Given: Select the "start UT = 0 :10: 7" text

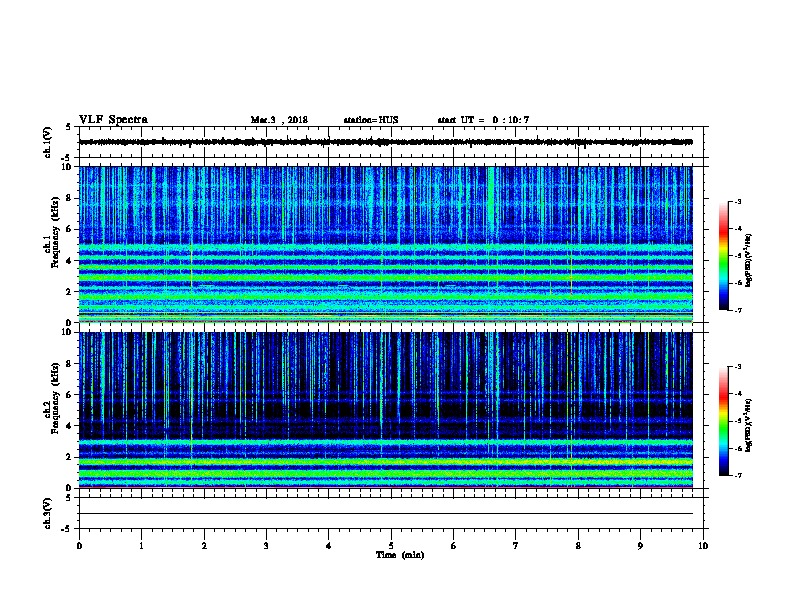Looking at the screenshot, I should pos(483,120).
